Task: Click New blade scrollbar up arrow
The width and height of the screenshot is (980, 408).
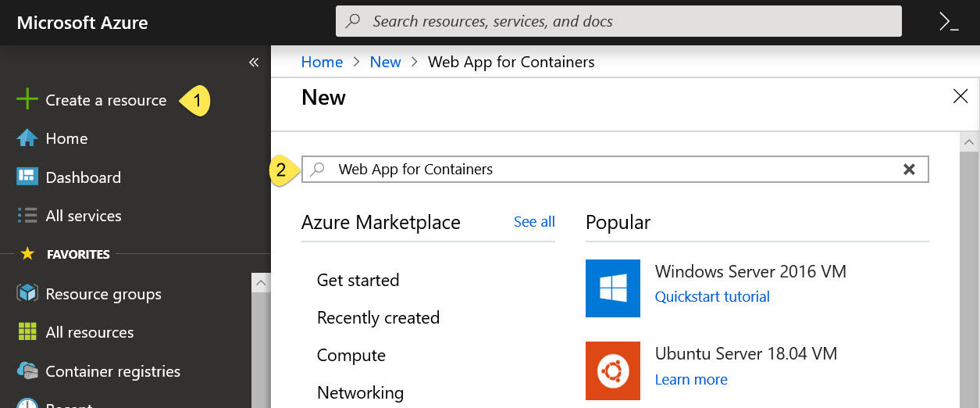Action: point(969,142)
